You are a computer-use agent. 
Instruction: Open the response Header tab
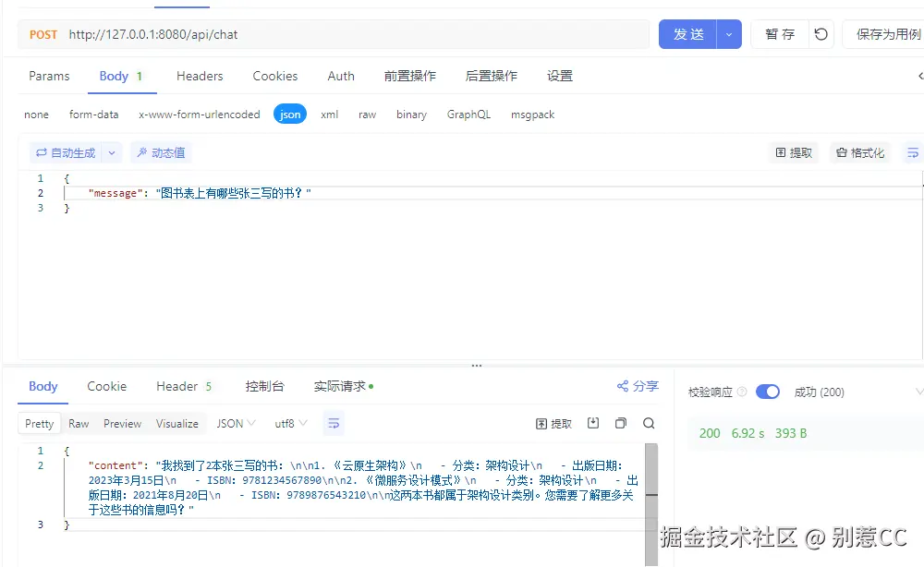coord(184,386)
